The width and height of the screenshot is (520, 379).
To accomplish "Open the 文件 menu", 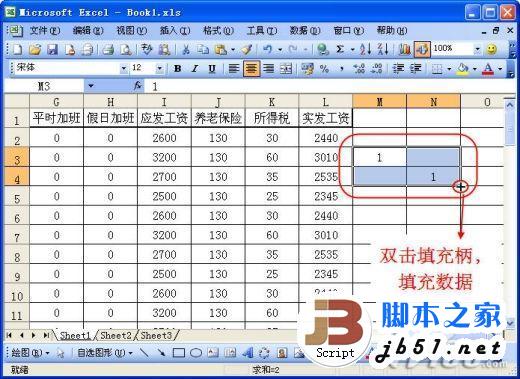I will point(45,31).
